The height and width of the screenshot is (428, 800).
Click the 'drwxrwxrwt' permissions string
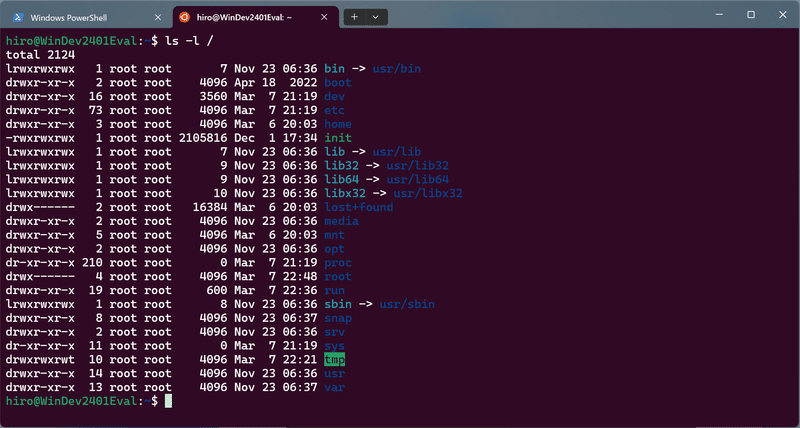[x=40, y=360]
